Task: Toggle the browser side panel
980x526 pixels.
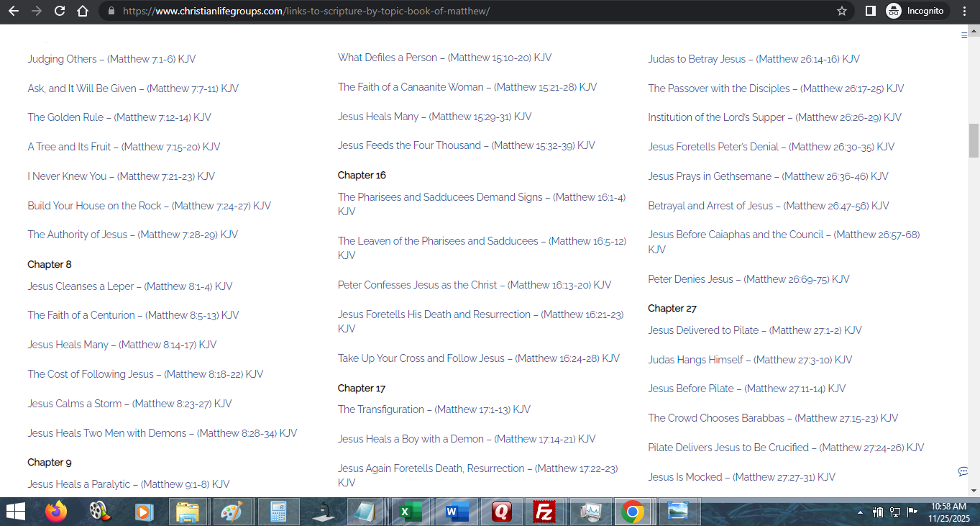Action: [870, 12]
